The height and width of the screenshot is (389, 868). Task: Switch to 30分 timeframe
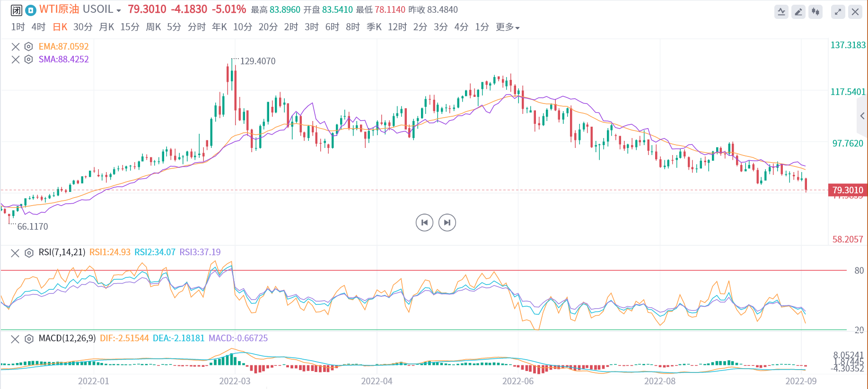[x=83, y=27]
